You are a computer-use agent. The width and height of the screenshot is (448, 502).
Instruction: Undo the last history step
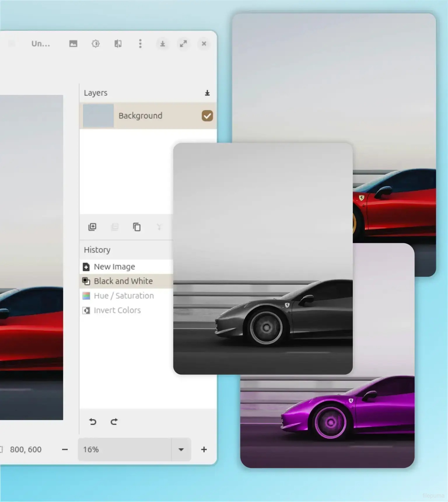point(93,421)
